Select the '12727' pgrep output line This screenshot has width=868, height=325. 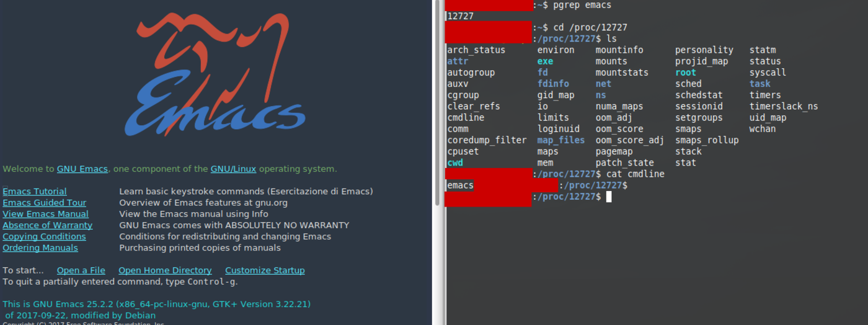(461, 16)
